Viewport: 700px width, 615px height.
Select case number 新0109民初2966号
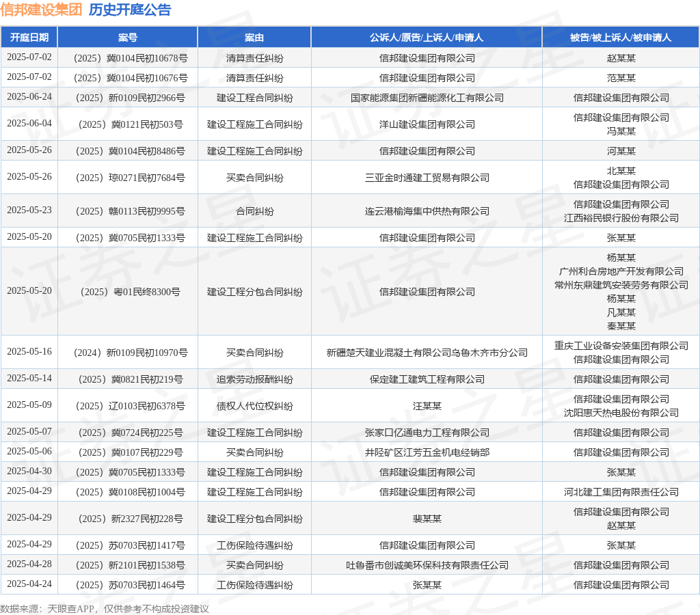click(x=131, y=98)
